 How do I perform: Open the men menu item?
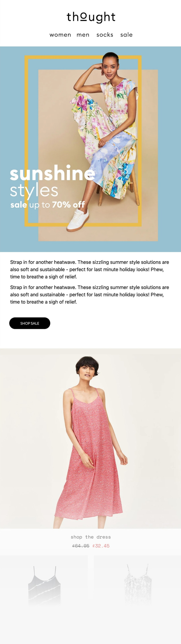coord(83,35)
